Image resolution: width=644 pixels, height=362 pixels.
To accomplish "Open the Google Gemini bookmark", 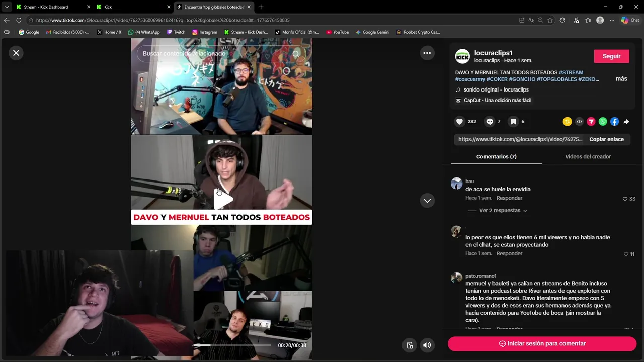I will [372, 32].
